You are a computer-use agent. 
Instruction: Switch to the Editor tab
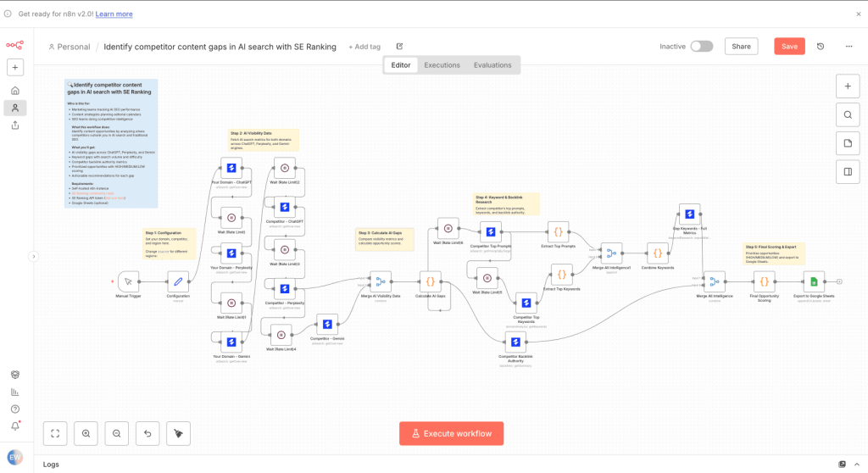401,64
